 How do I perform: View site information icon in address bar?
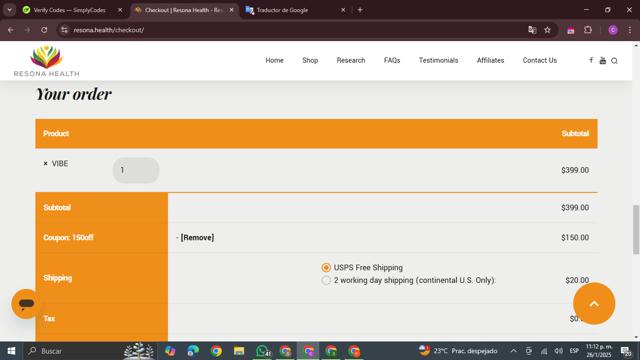64,30
